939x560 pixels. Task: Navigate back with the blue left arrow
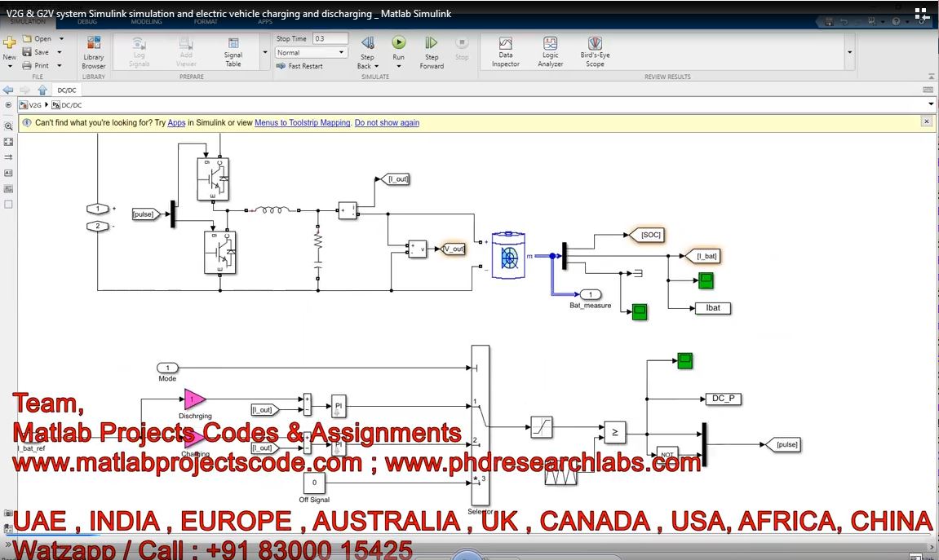8,90
